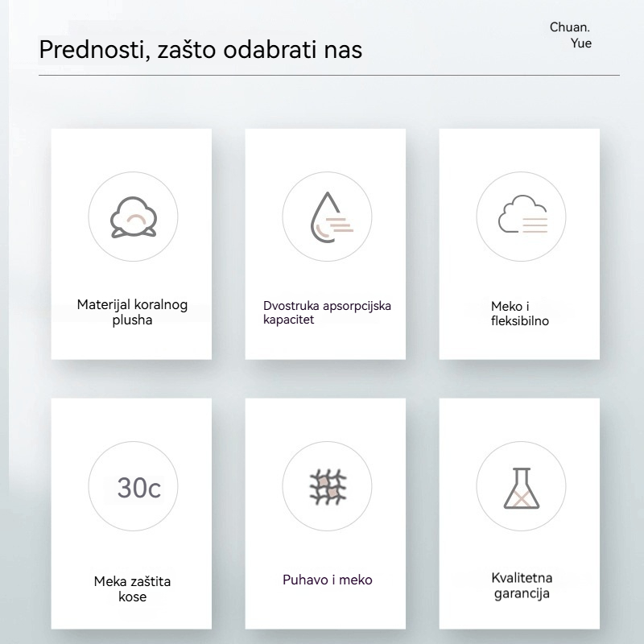The image size is (644, 644).
Task: Click the 'Meka zaštita kose' caption
Action: (132, 588)
